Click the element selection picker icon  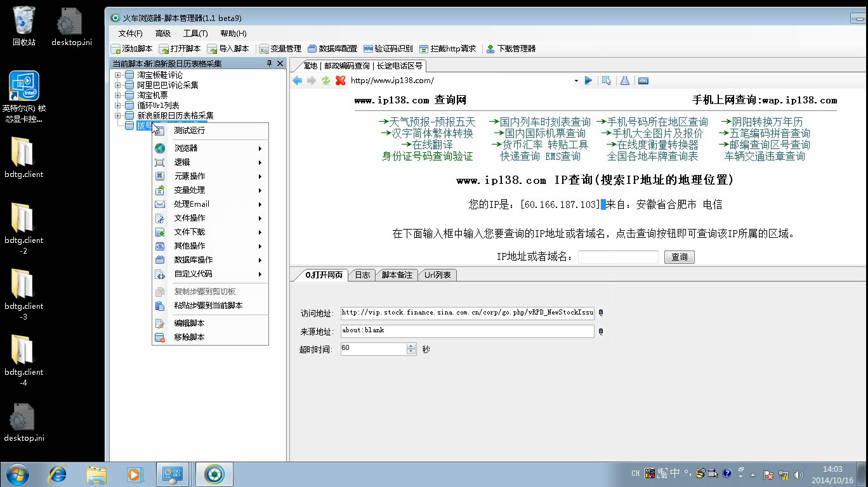[607, 81]
